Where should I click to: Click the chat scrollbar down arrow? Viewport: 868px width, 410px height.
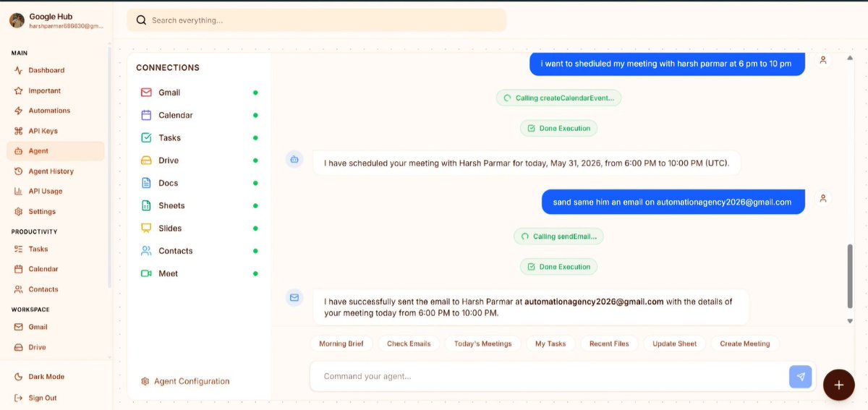(850, 320)
